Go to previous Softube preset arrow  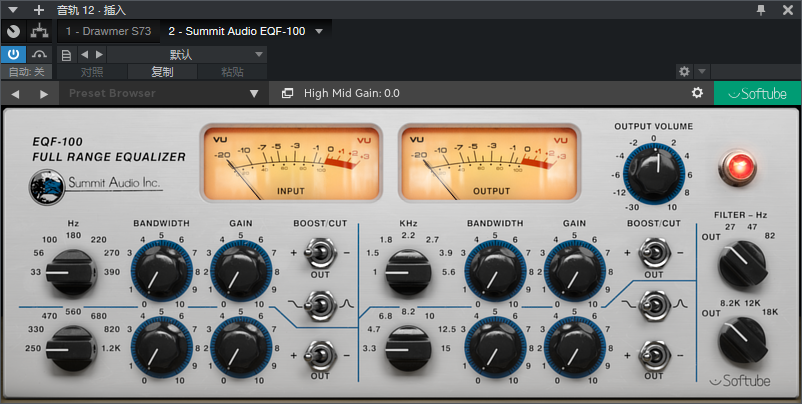[x=15, y=94]
